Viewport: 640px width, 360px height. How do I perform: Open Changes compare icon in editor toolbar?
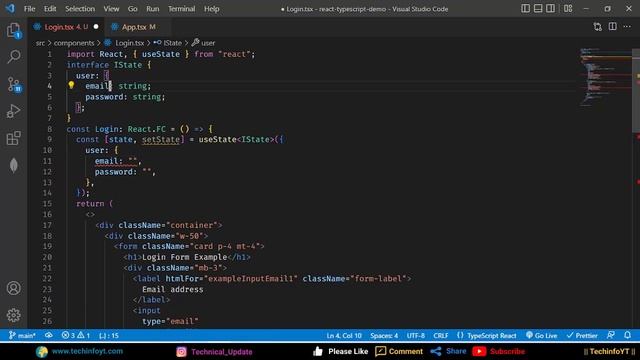click(598, 27)
